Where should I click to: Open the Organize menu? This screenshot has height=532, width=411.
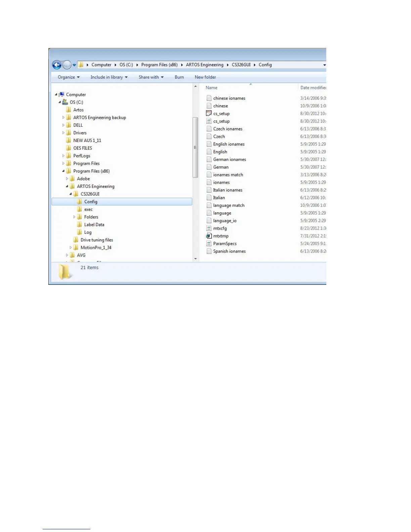click(x=68, y=77)
